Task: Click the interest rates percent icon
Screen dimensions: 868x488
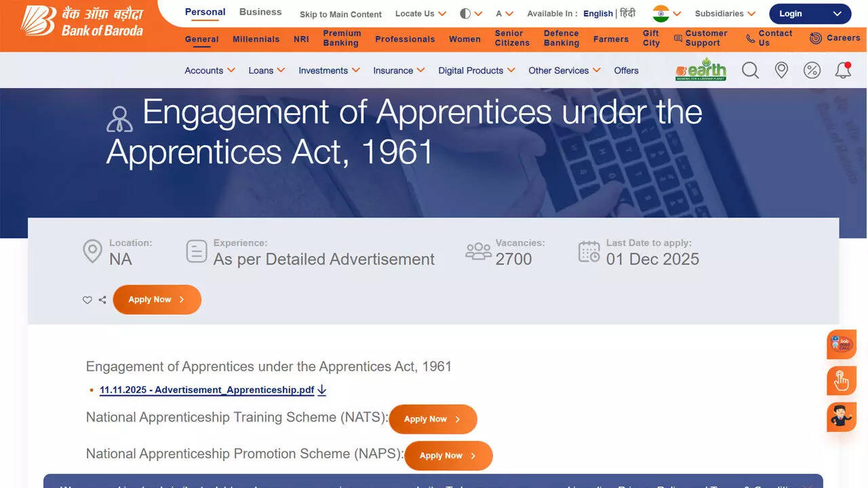Action: [x=812, y=70]
